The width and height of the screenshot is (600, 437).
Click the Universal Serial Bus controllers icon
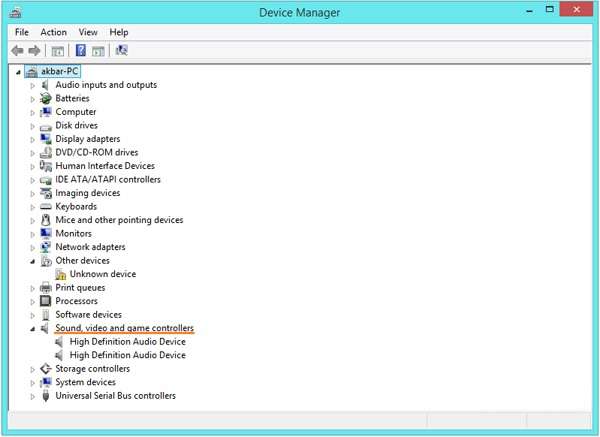coord(46,396)
